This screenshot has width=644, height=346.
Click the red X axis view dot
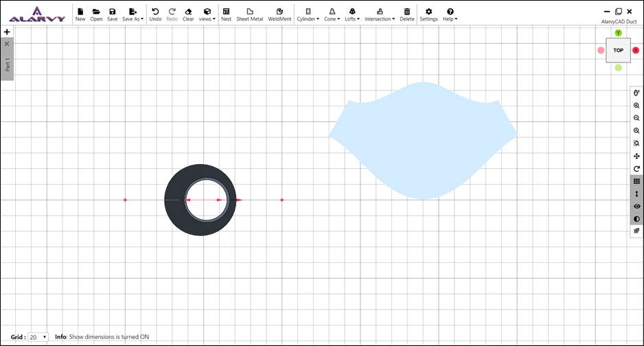point(636,50)
